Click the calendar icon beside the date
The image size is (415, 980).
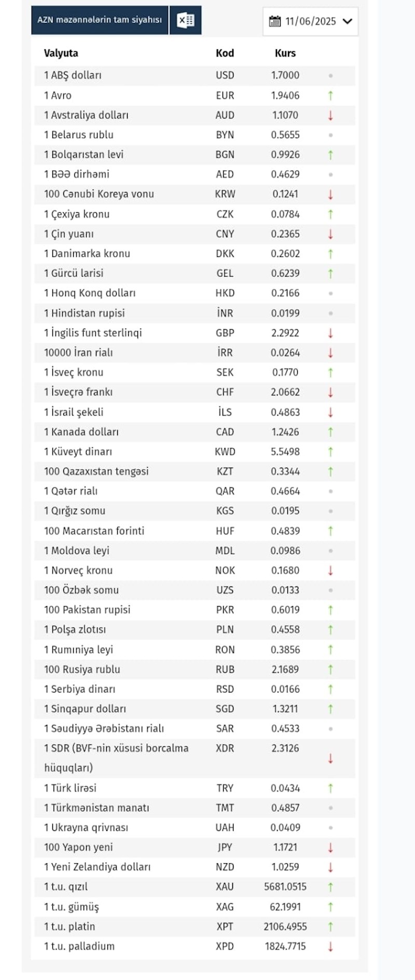[x=274, y=21]
